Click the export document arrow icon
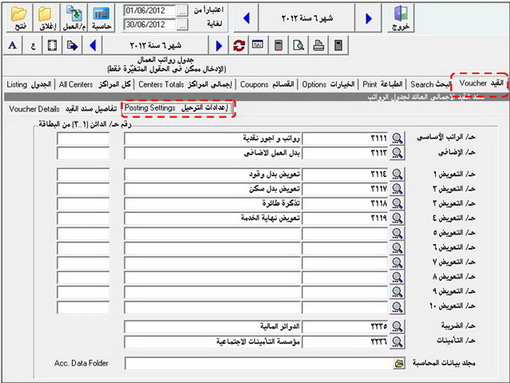The height and width of the screenshot is (383, 510). point(72,45)
